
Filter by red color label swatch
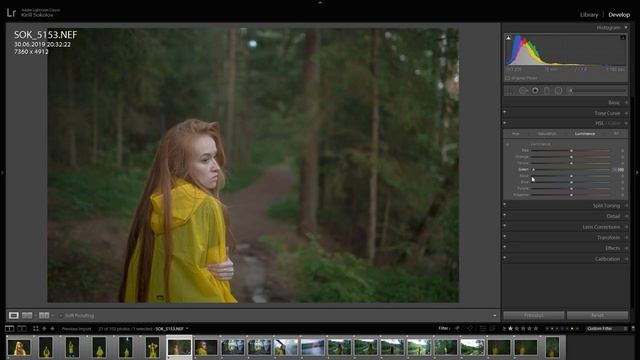click(547, 329)
